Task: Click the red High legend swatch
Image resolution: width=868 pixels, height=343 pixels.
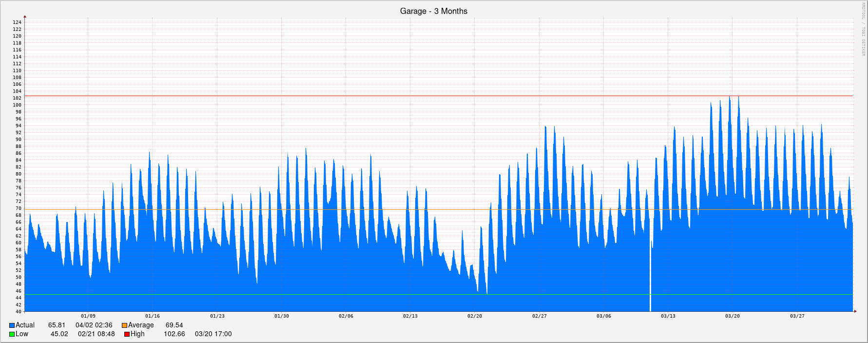Action: point(127,334)
